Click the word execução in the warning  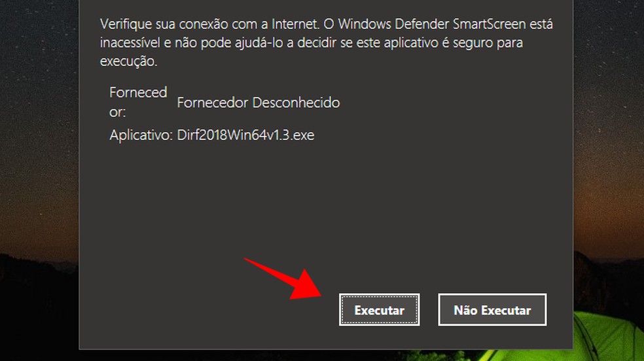click(128, 61)
